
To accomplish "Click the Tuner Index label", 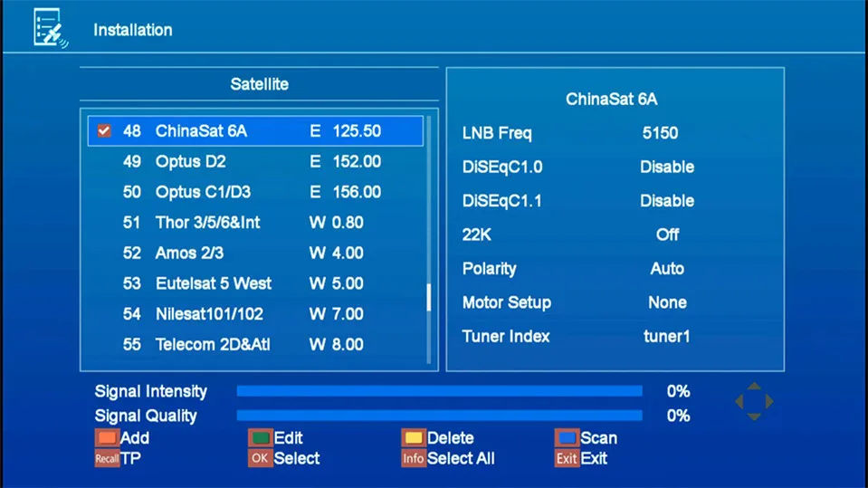I will pos(506,336).
